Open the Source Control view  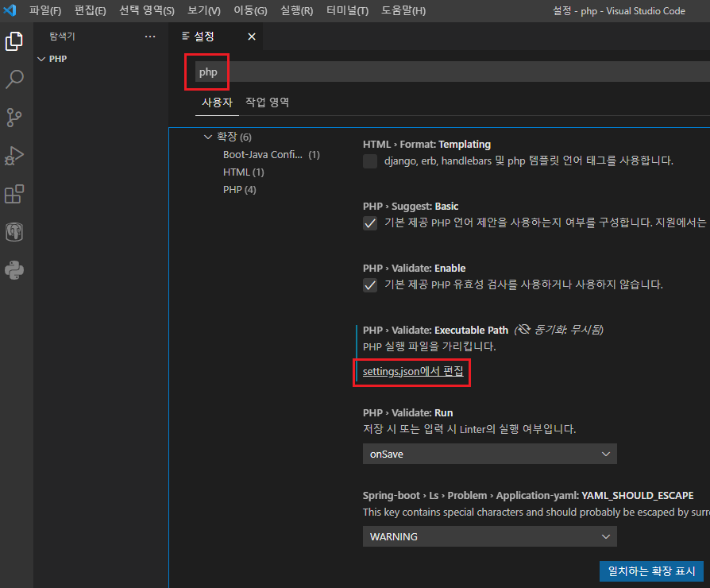[14, 118]
